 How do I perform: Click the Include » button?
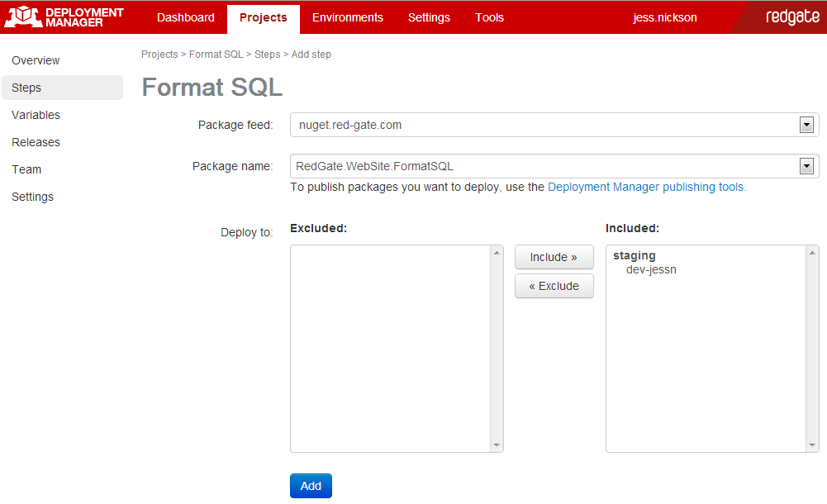tap(554, 257)
